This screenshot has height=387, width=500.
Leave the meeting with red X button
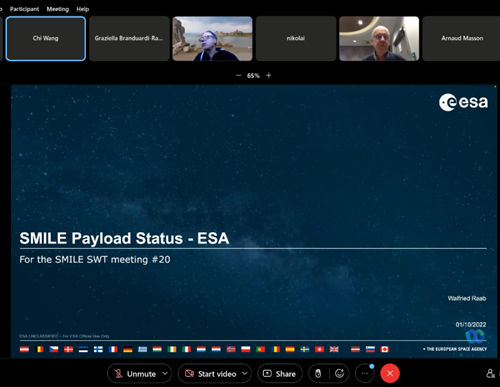(x=390, y=373)
